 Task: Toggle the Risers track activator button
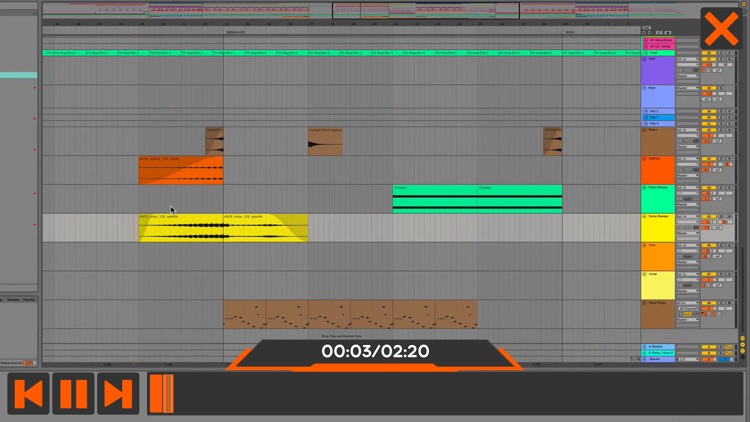(709, 130)
